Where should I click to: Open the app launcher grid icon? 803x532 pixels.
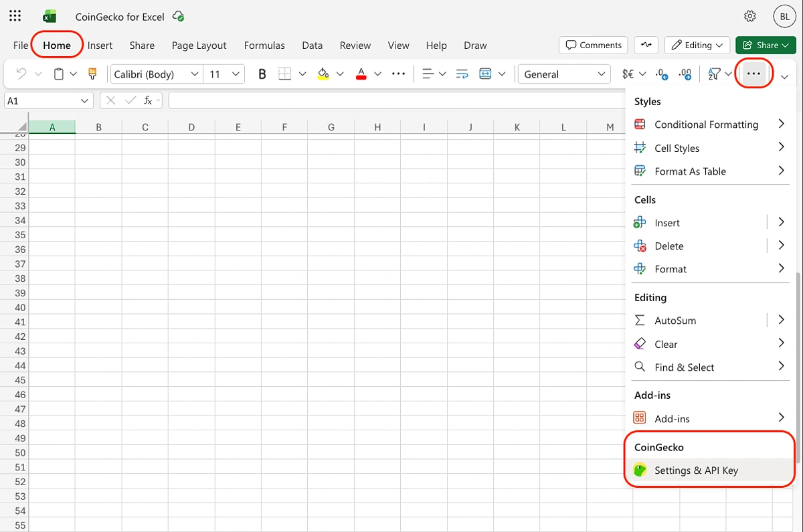(x=15, y=16)
